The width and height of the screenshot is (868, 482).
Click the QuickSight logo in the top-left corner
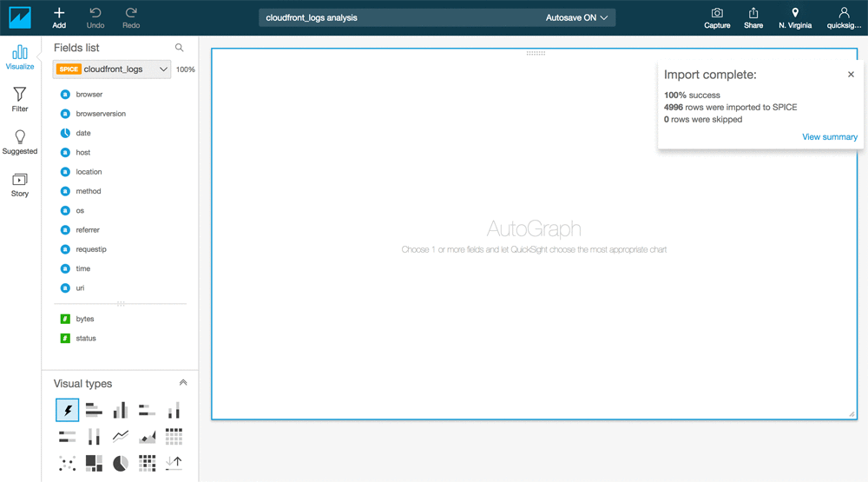[x=20, y=17]
